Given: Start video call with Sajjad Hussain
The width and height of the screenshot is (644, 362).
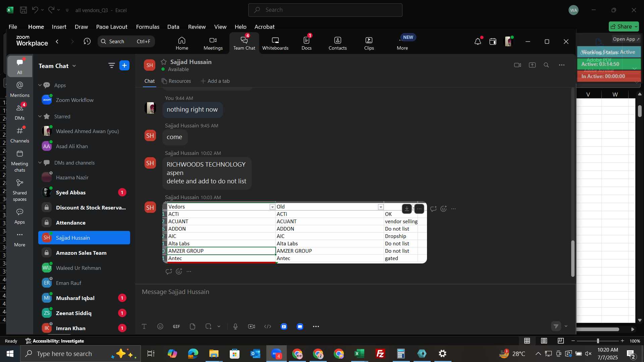Looking at the screenshot, I should (x=518, y=65).
